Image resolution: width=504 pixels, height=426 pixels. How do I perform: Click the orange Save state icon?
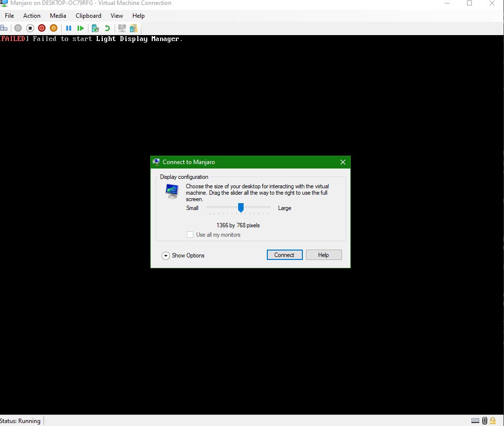[x=53, y=28]
